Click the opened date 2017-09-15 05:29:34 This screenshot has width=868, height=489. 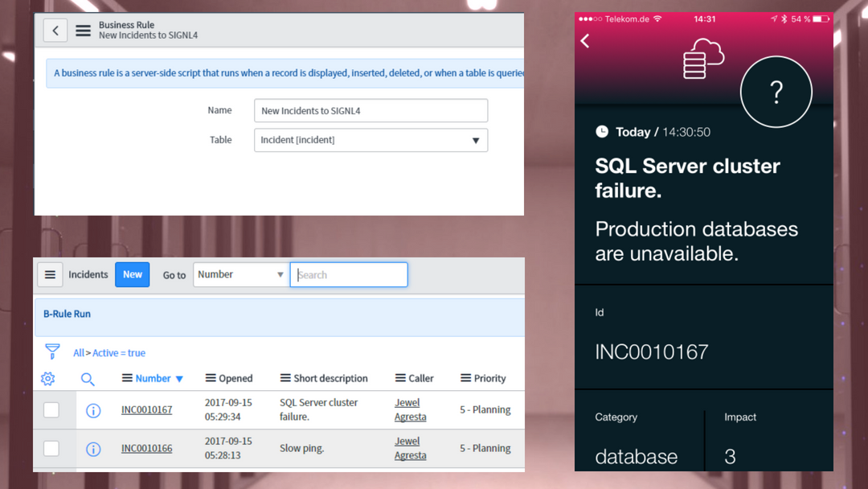pyautogui.click(x=228, y=410)
